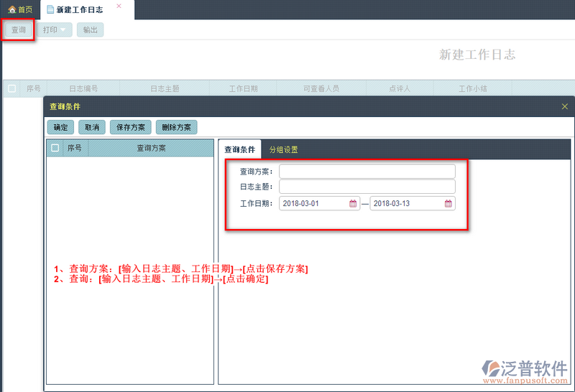Click the 可查看人员 column header
This screenshot has width=575, height=392.
click(321, 88)
